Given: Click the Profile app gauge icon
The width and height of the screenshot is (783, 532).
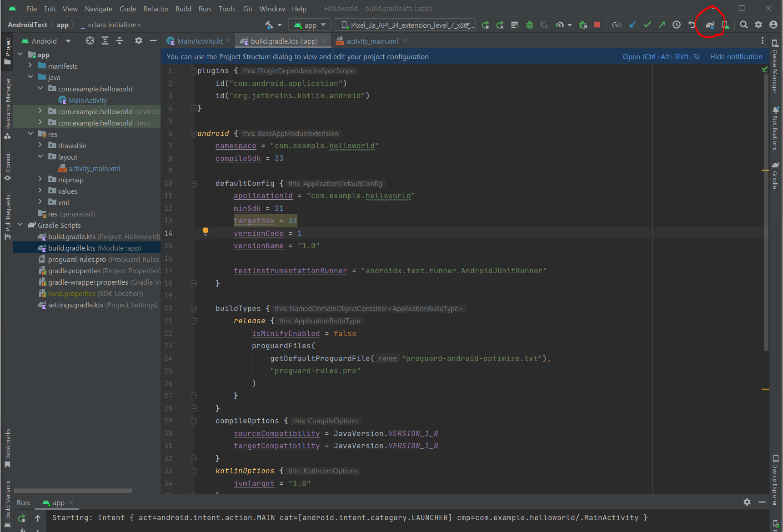Looking at the screenshot, I should pos(560,25).
